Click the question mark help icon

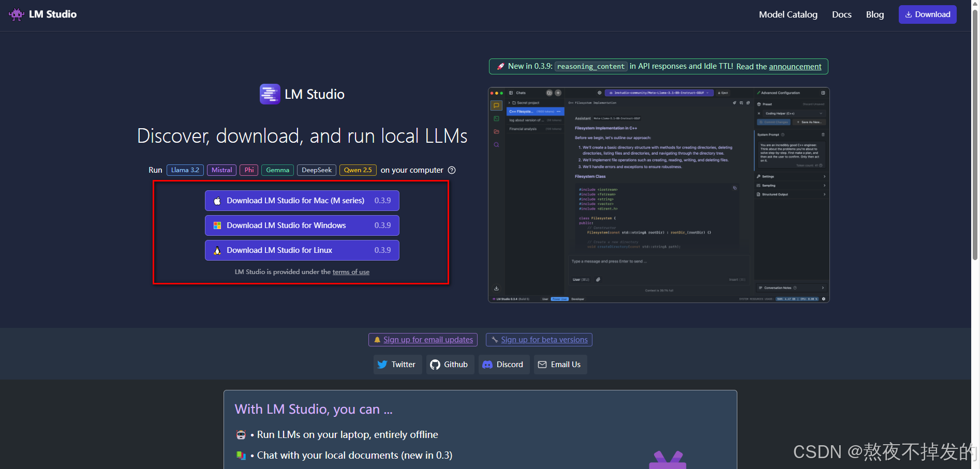[x=452, y=170]
